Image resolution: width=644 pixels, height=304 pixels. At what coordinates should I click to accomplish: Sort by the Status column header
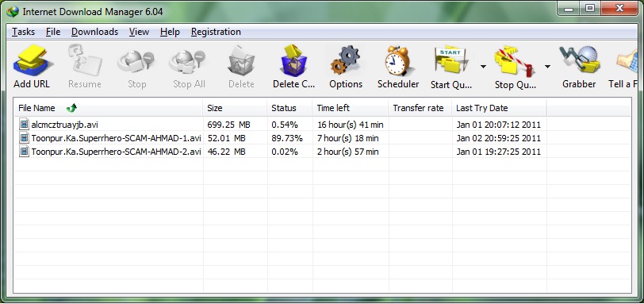coord(289,108)
